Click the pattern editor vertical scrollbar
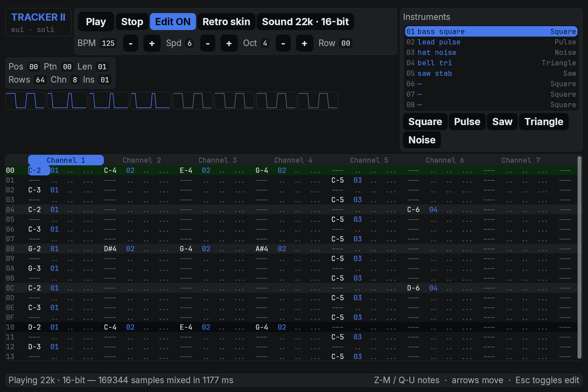588x392 pixels. click(580, 258)
